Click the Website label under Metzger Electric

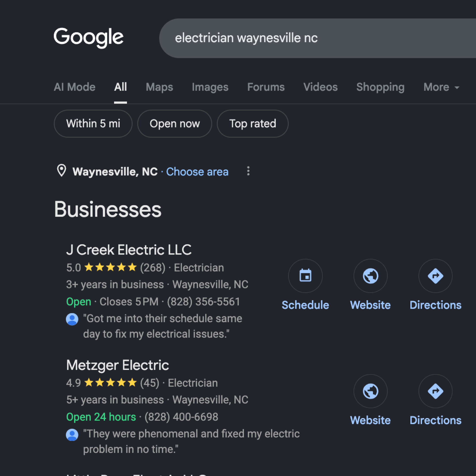point(370,420)
